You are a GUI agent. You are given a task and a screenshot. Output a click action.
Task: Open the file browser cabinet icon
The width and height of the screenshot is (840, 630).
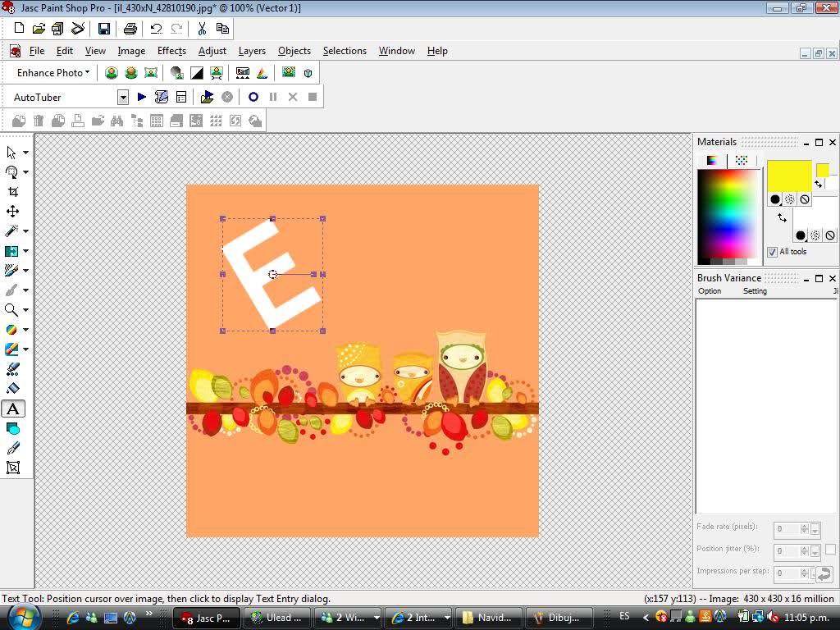tap(58, 29)
